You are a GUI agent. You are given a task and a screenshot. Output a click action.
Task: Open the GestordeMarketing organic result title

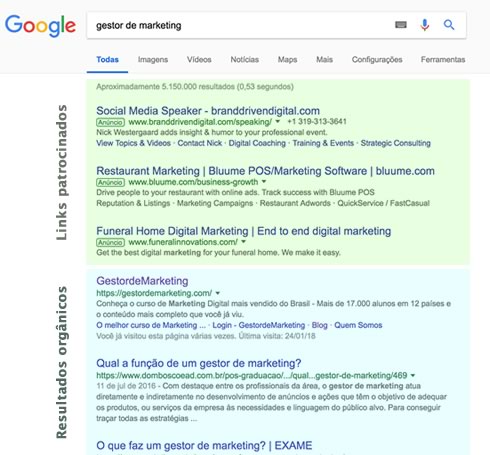pos(142,281)
